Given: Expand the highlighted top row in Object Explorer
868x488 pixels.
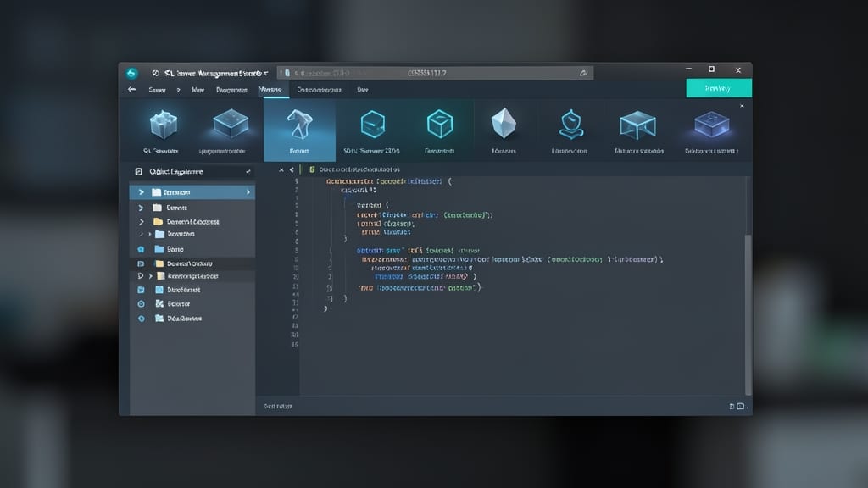Looking at the screenshot, I should coord(142,192).
